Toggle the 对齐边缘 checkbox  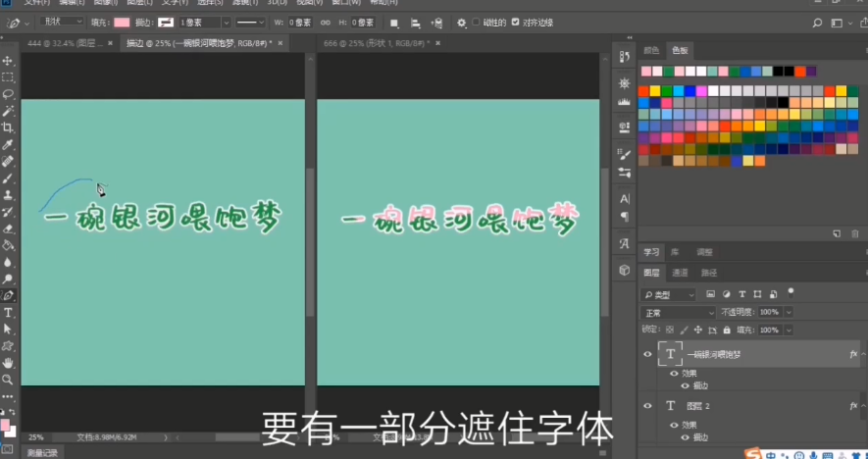coord(515,23)
